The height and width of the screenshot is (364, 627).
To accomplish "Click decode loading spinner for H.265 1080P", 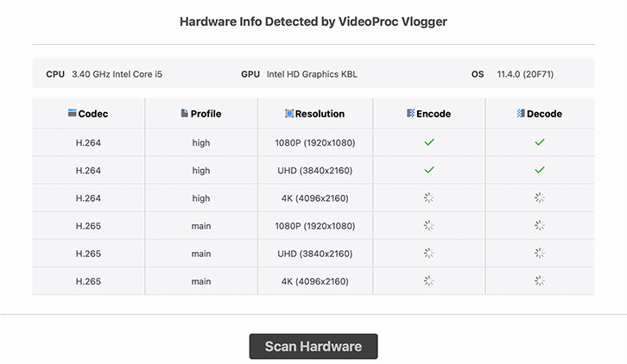I will [x=540, y=225].
